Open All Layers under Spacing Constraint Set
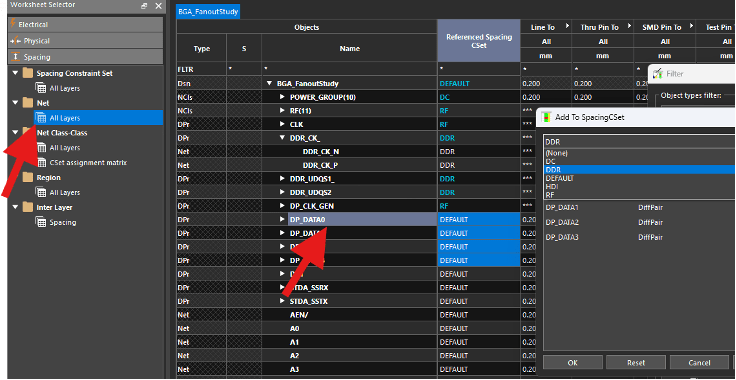The height and width of the screenshot is (380, 736). tap(65, 88)
